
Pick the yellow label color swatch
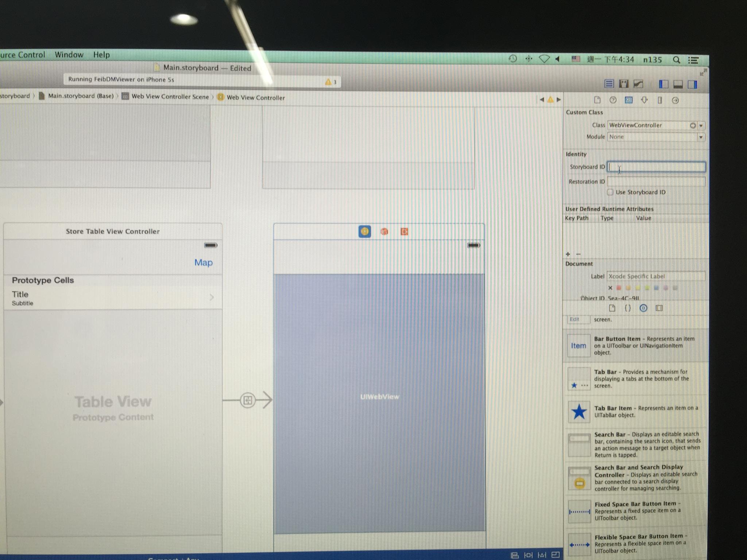(638, 288)
